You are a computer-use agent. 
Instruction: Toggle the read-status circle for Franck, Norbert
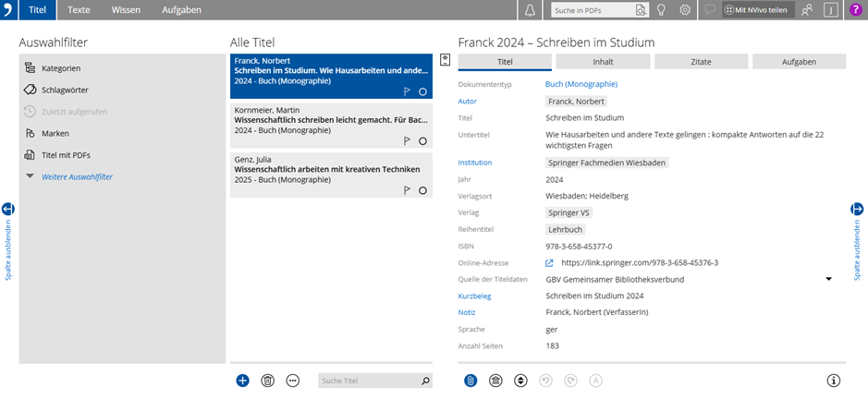pos(422,91)
